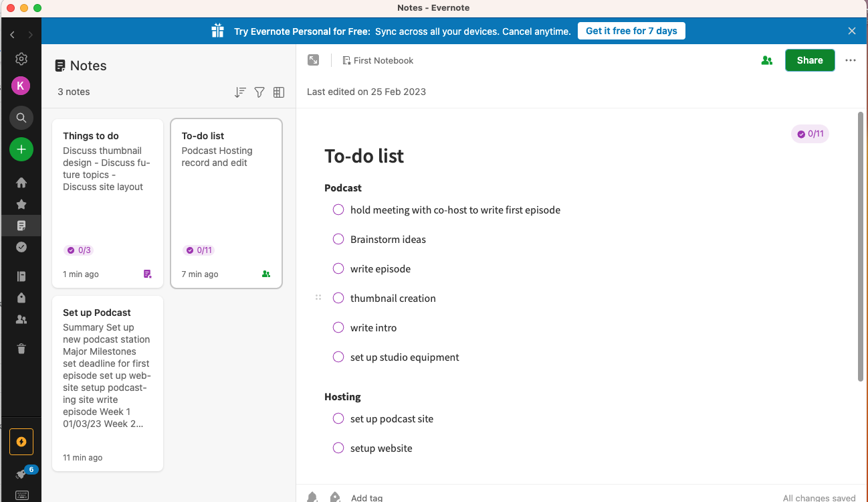Open keyboard shortcuts icon at sidebar bottom

pos(21,495)
